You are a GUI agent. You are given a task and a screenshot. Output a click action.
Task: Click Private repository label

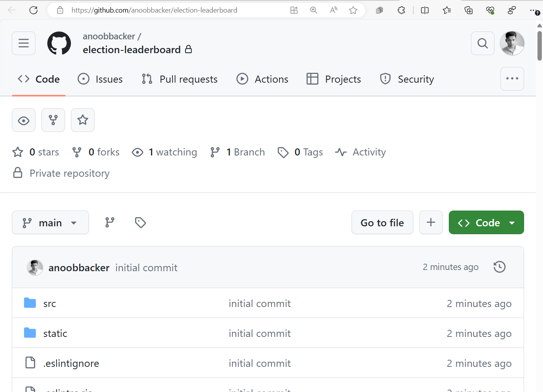(x=69, y=173)
